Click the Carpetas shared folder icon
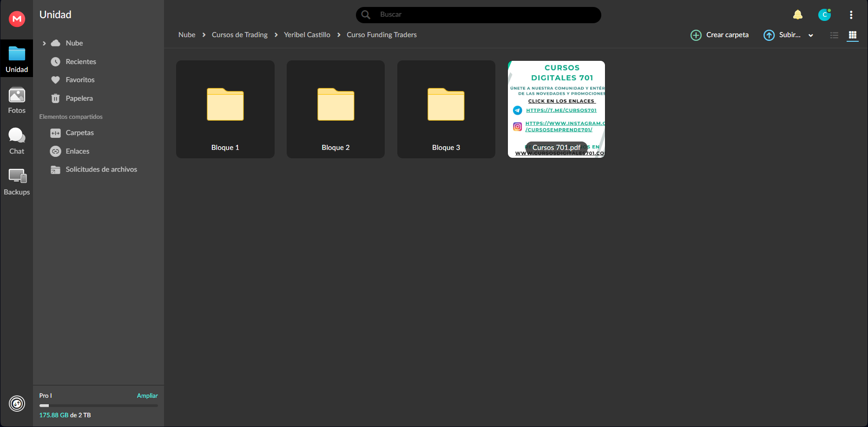 click(x=55, y=133)
